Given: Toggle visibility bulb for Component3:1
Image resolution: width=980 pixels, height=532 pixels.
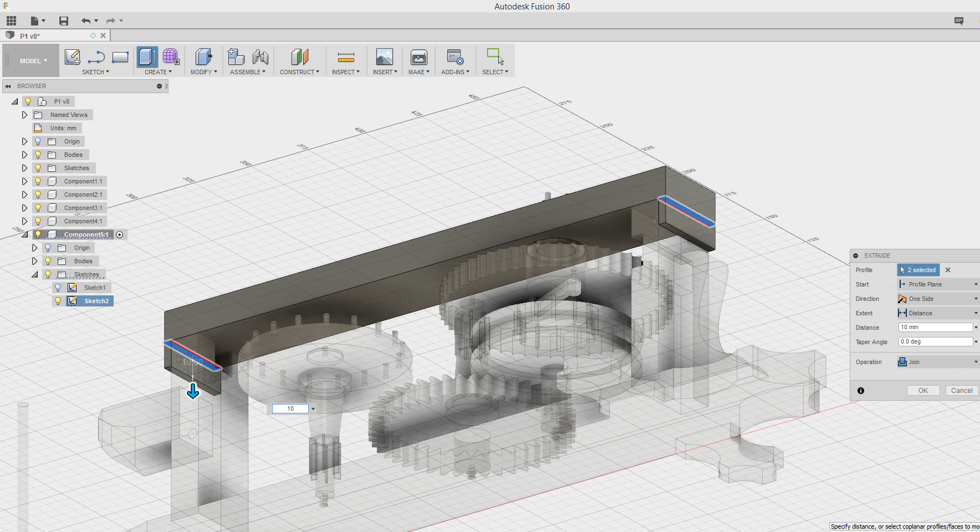Looking at the screenshot, I should 38,208.
